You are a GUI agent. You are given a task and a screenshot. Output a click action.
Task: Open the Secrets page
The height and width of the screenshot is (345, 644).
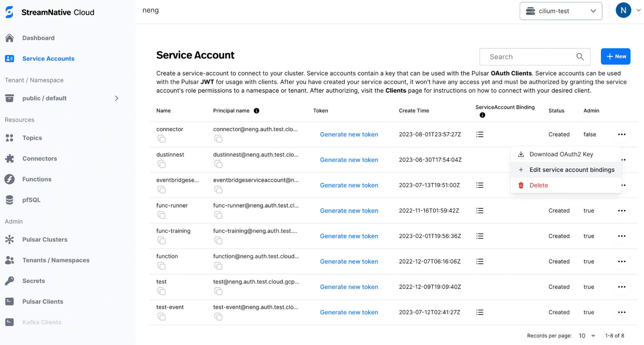[34, 281]
